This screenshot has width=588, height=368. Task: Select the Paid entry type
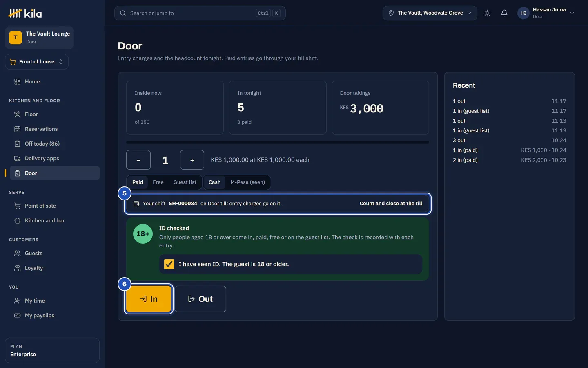point(138,182)
